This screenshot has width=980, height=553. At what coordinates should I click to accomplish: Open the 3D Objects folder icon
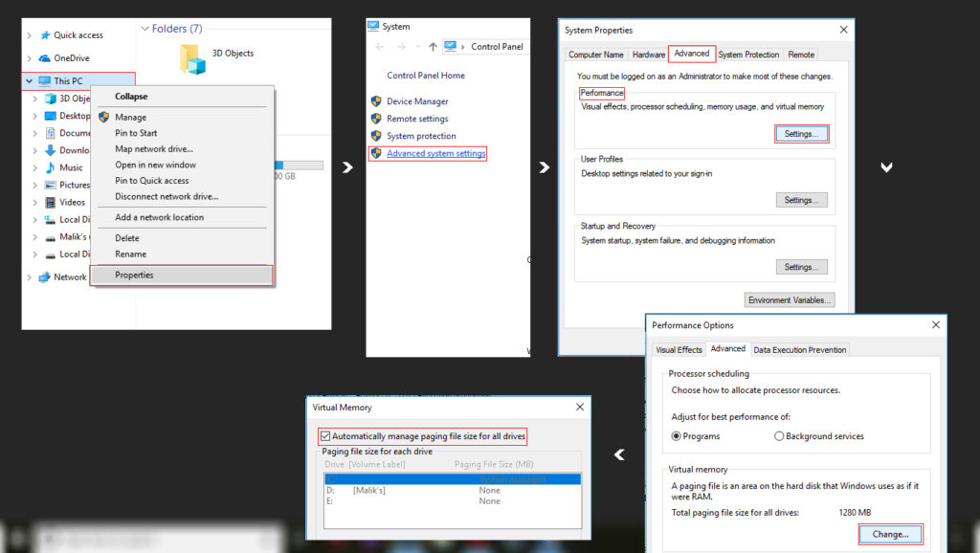(194, 59)
